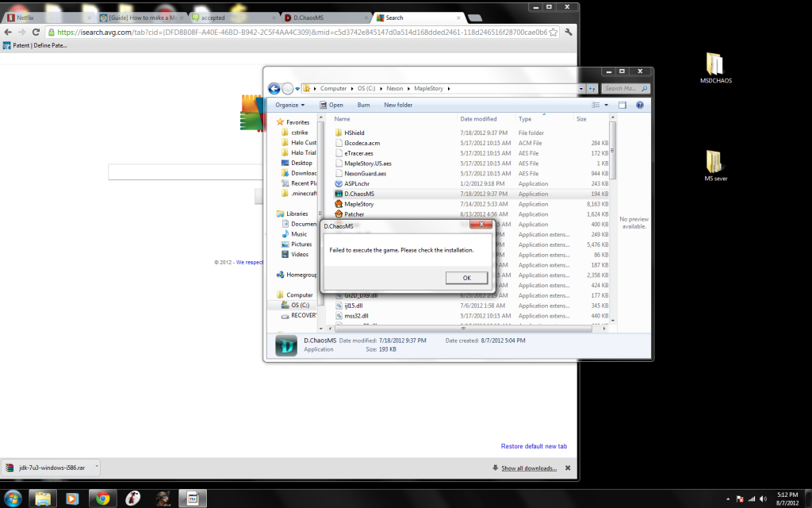This screenshot has height=508, width=812.
Task: Open the MS sever desktop folder
Action: 716,166
